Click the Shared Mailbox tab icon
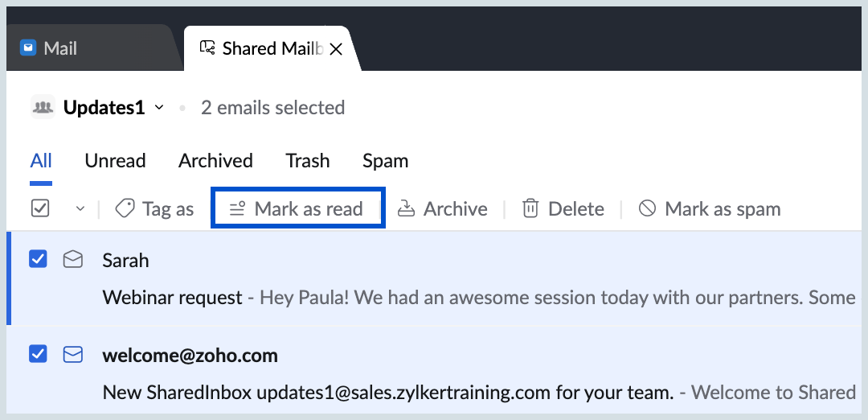The height and width of the screenshot is (420, 868). click(x=207, y=48)
